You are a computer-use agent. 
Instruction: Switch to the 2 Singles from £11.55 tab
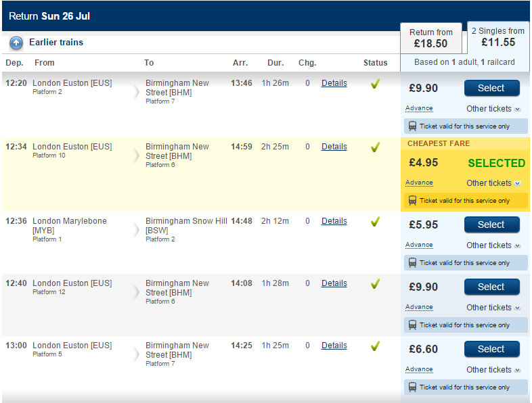pyautogui.click(x=498, y=37)
